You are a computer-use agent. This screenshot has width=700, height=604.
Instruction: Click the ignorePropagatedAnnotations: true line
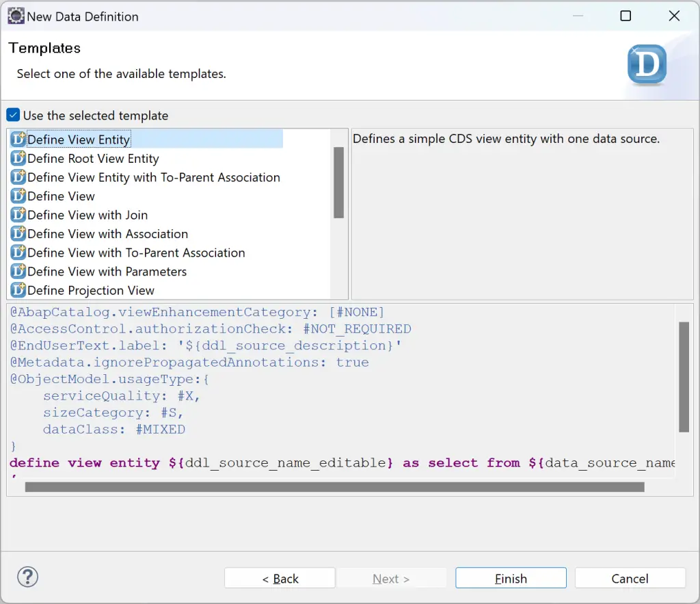[x=189, y=363]
